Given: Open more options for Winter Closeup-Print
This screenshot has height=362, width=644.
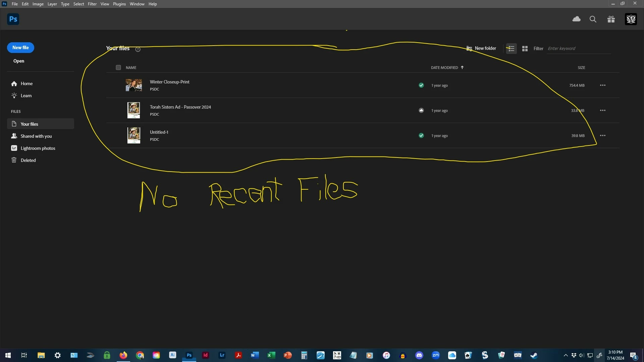Looking at the screenshot, I should 602,85.
